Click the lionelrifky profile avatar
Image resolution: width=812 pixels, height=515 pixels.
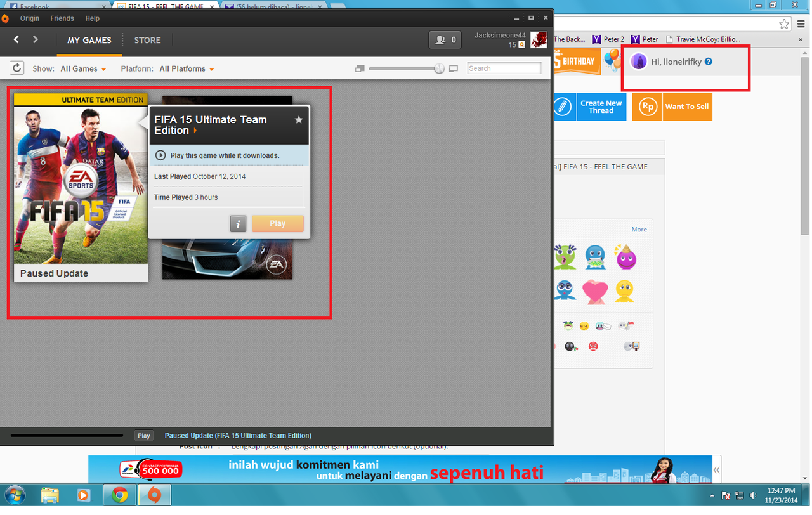pos(639,62)
